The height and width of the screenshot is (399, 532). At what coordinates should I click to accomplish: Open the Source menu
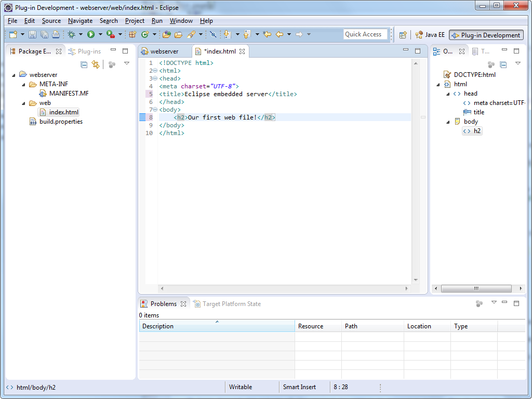pyautogui.click(x=51, y=21)
